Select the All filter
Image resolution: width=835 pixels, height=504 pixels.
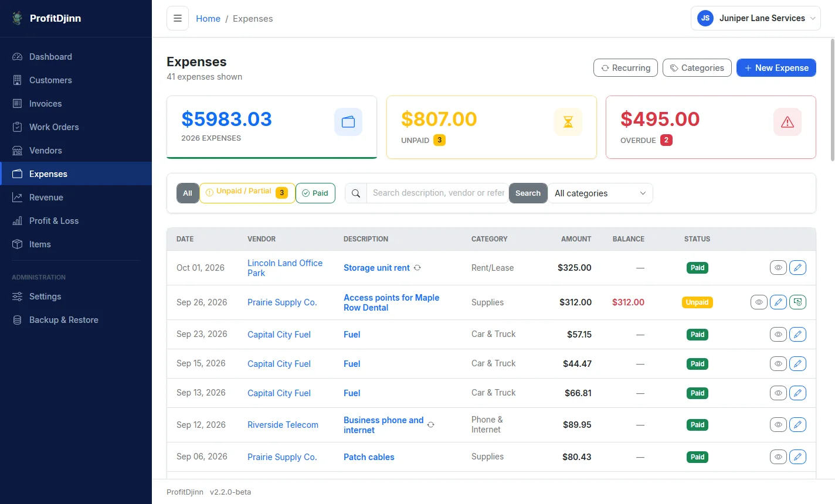tap(188, 193)
